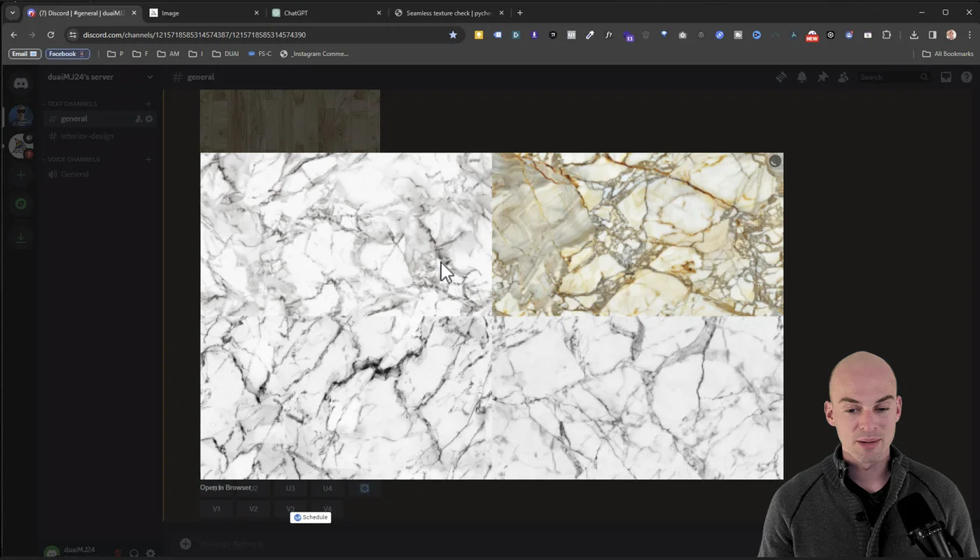Select the Discord home button
The image size is (980, 560).
20,83
